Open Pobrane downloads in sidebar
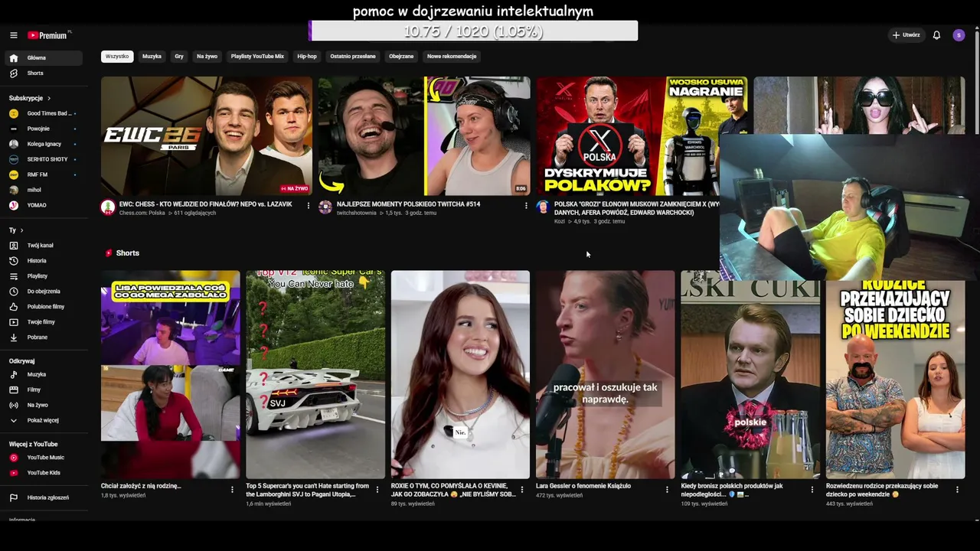The width and height of the screenshot is (980, 551). 44,337
